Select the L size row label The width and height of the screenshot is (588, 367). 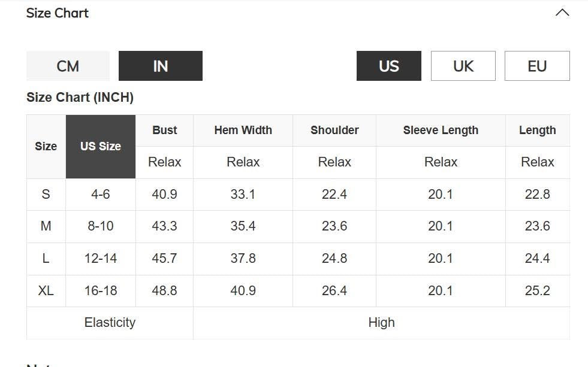[46, 259]
